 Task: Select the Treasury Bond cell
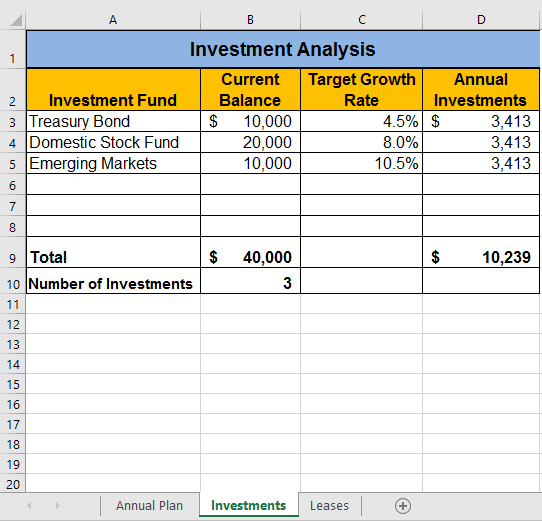(113, 121)
